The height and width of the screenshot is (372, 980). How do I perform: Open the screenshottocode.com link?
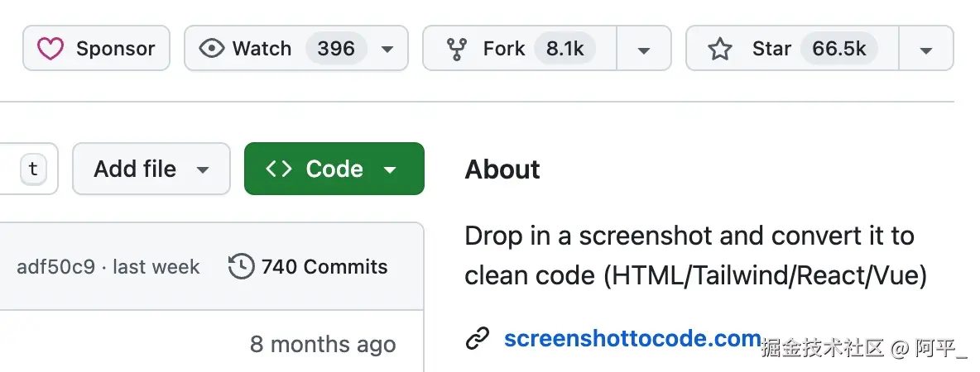[632, 338]
